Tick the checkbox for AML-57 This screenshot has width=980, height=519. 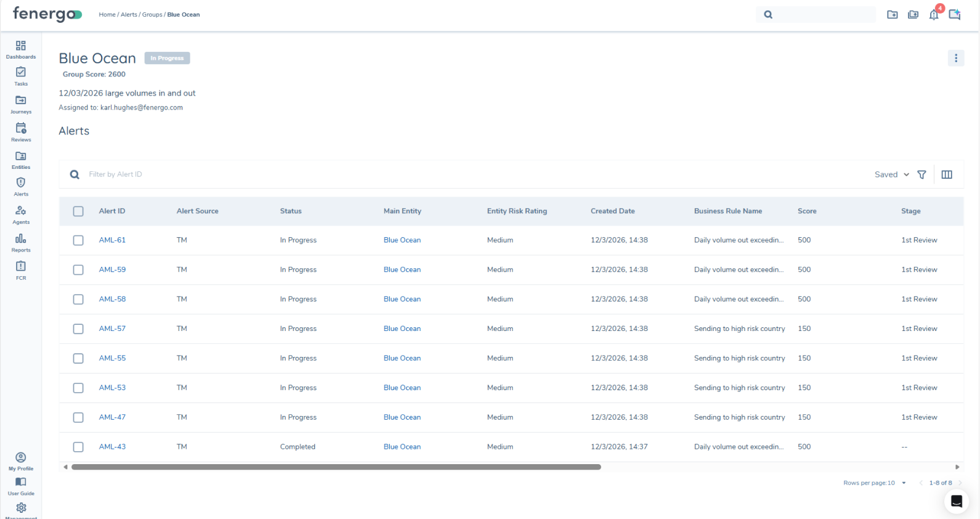[78, 329]
